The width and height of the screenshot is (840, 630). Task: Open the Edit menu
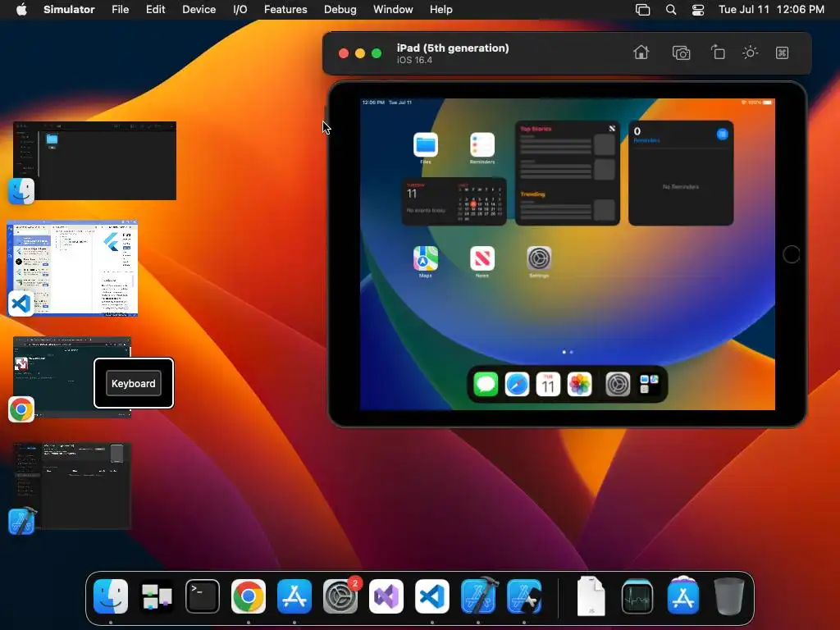click(x=155, y=9)
